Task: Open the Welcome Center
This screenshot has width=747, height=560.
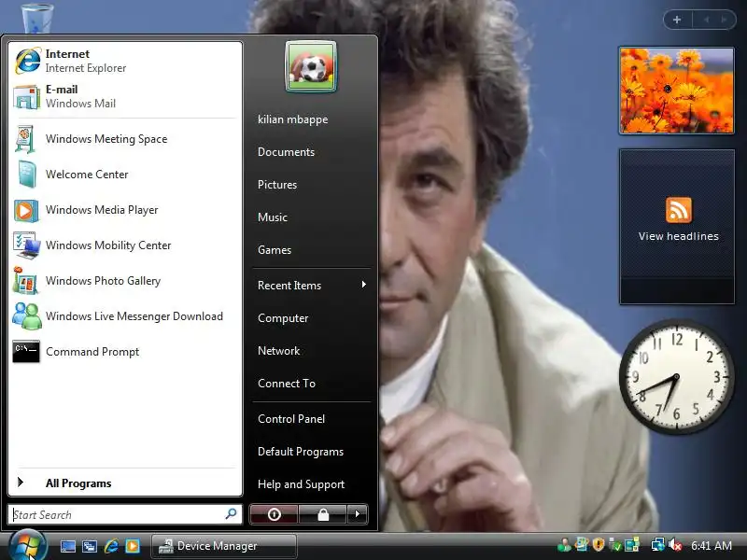Action: click(x=125, y=175)
